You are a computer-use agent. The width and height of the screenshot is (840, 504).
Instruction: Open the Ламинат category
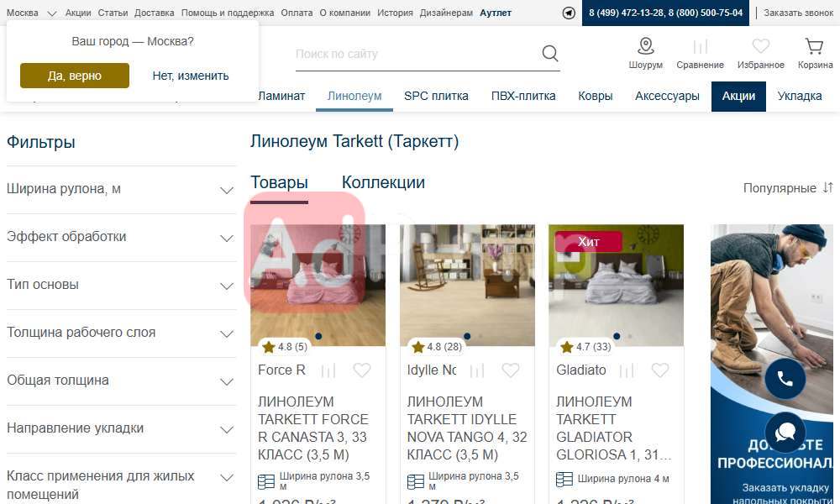(281, 96)
